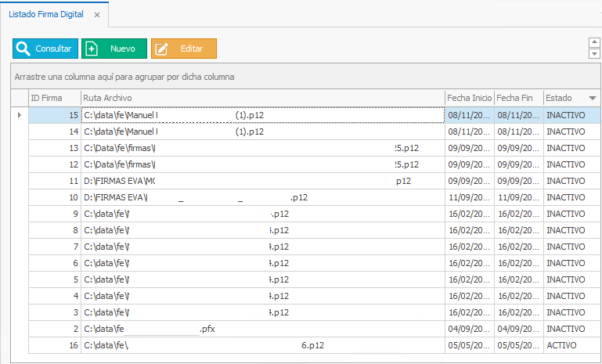Click the Fecha Inicio cell of row 12

[x=469, y=164]
